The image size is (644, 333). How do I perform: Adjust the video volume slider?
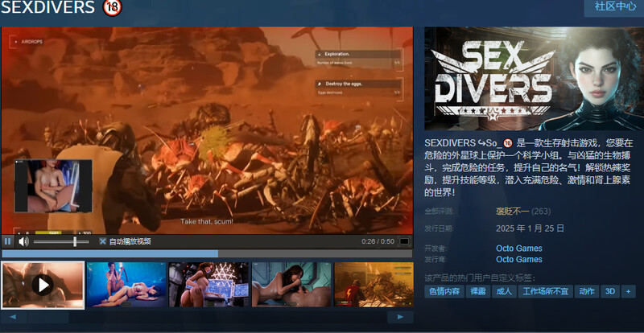click(x=61, y=241)
